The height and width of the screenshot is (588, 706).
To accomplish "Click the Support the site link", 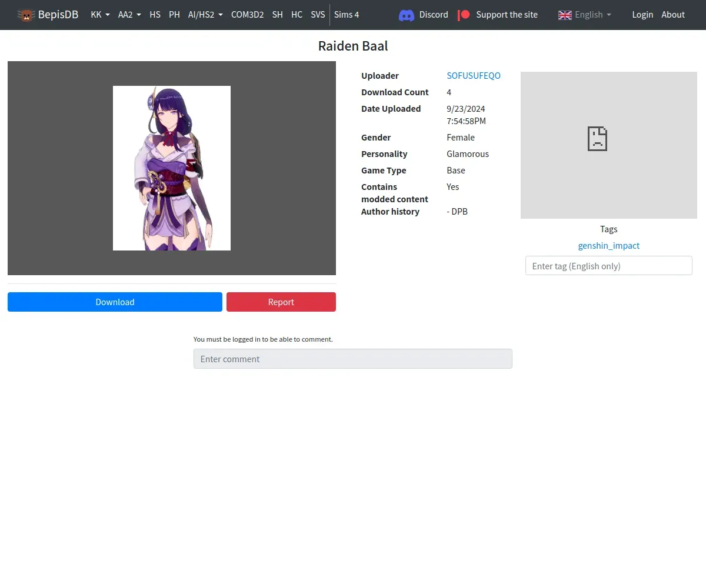I will (507, 15).
